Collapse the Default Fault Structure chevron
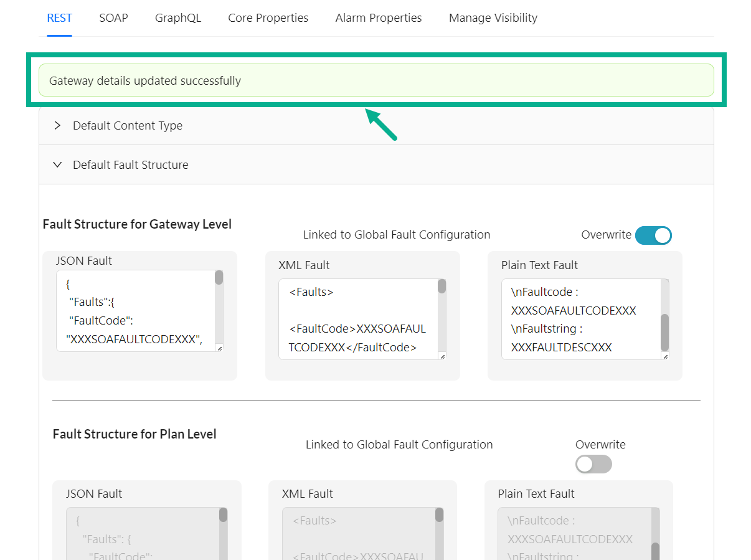The image size is (751, 560). pos(58,165)
